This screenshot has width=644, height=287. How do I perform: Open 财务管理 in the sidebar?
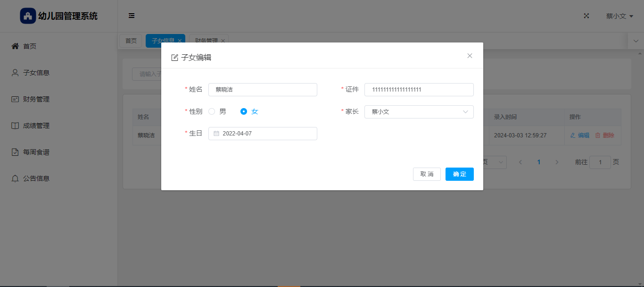point(58,99)
